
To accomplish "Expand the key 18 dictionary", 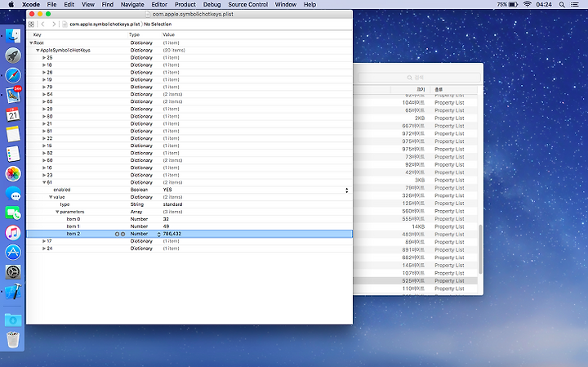I will (44, 65).
